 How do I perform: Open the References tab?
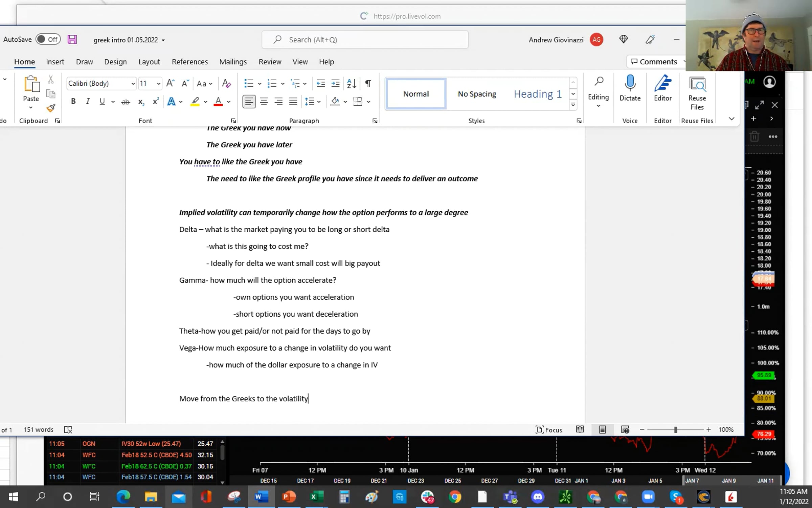coord(190,62)
